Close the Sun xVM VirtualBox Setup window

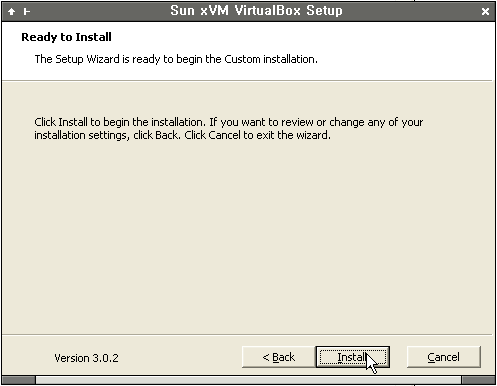pyautogui.click(x=485, y=11)
